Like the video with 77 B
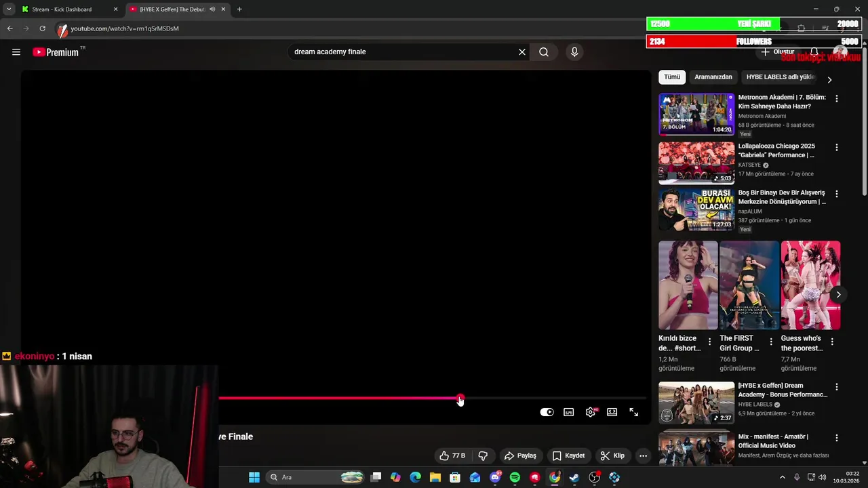The width and height of the screenshot is (868, 488). 452,456
